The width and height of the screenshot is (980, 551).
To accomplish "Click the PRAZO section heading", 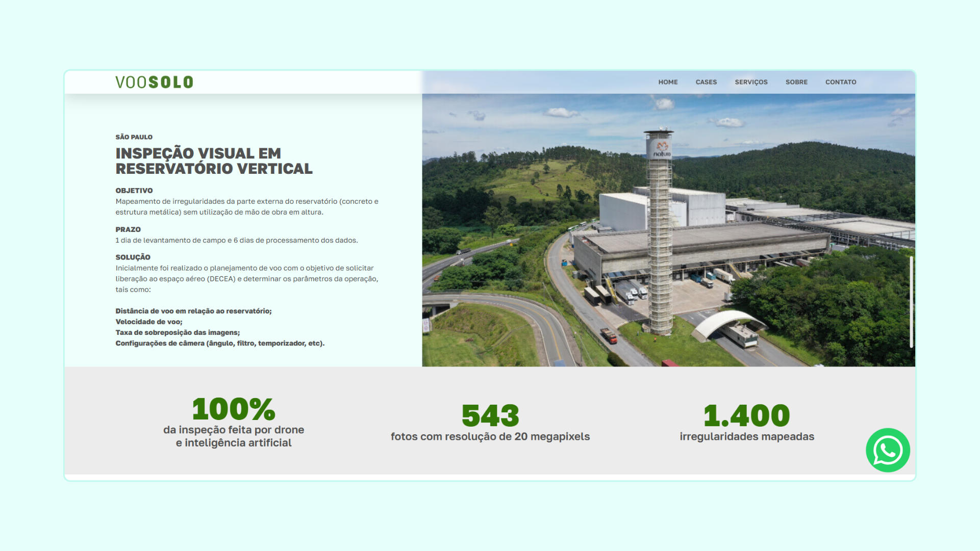I will (x=128, y=229).
